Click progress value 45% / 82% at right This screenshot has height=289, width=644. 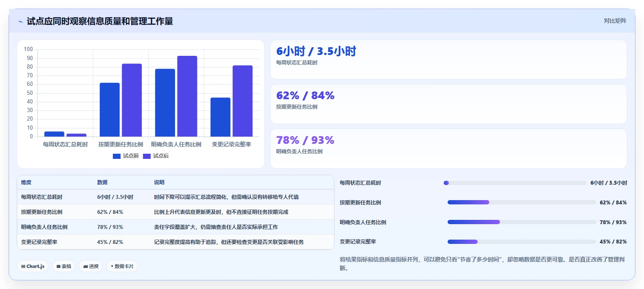pos(613,242)
